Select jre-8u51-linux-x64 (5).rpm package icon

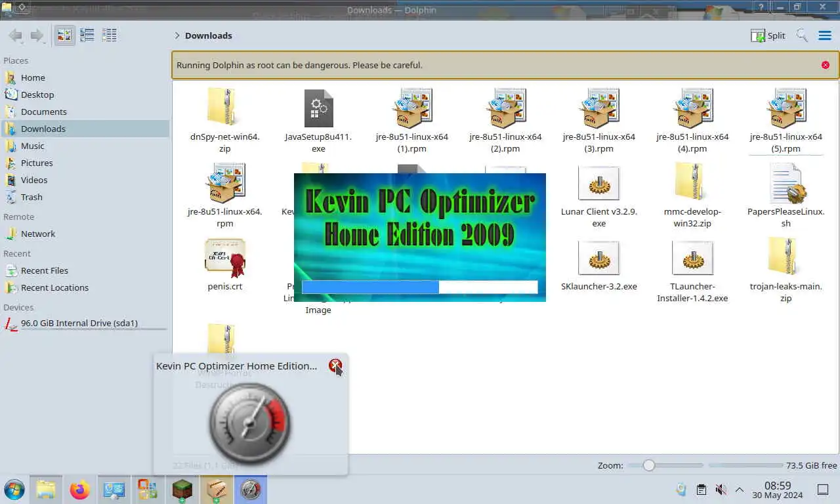[x=786, y=108]
